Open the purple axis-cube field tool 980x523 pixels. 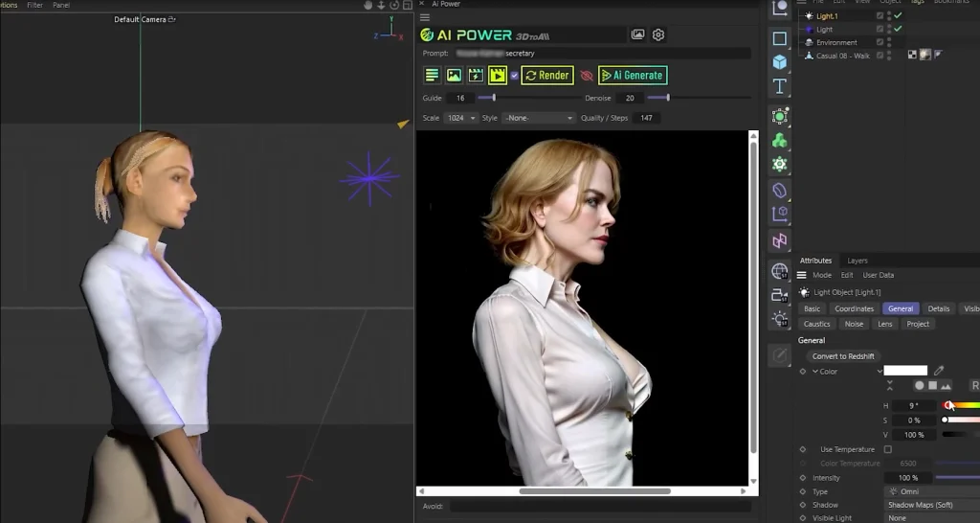[779, 215]
